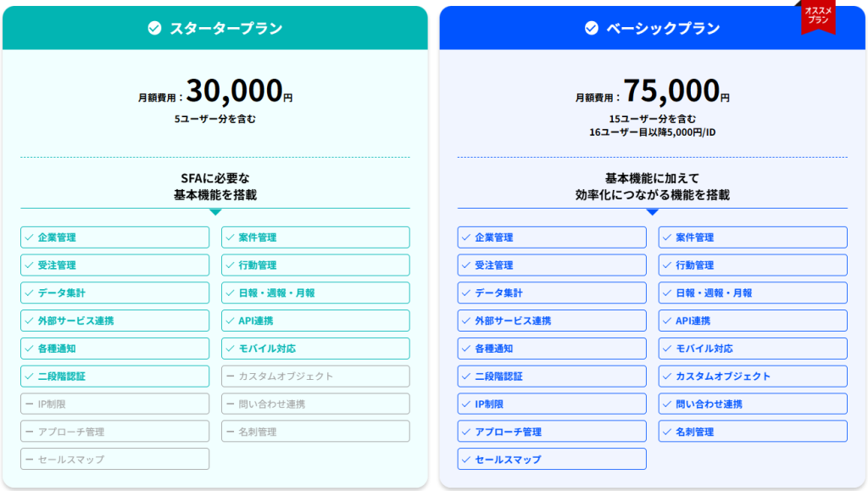Image resolution: width=868 pixels, height=491 pixels.
Task: Select Starter plan 案件管理 feature box
Action: point(315,237)
